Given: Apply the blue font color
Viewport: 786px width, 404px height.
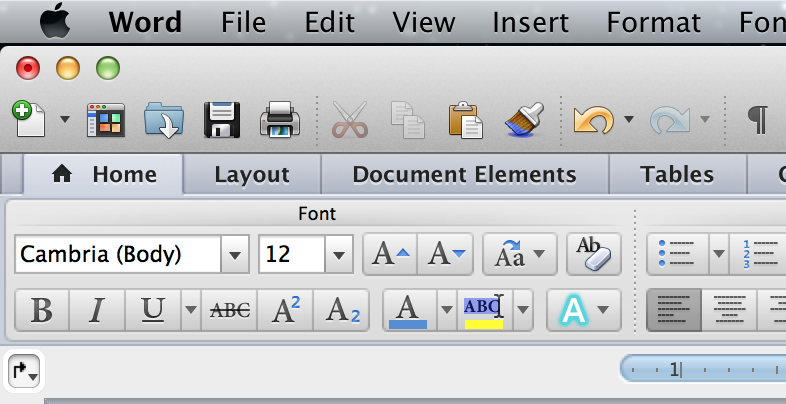Looking at the screenshot, I should coord(409,310).
